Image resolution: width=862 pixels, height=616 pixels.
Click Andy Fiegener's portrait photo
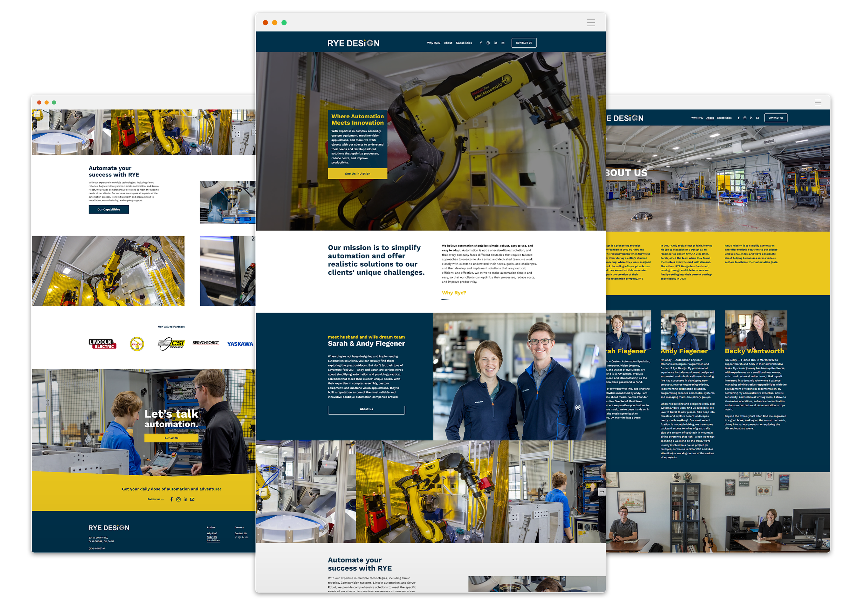coord(687,330)
